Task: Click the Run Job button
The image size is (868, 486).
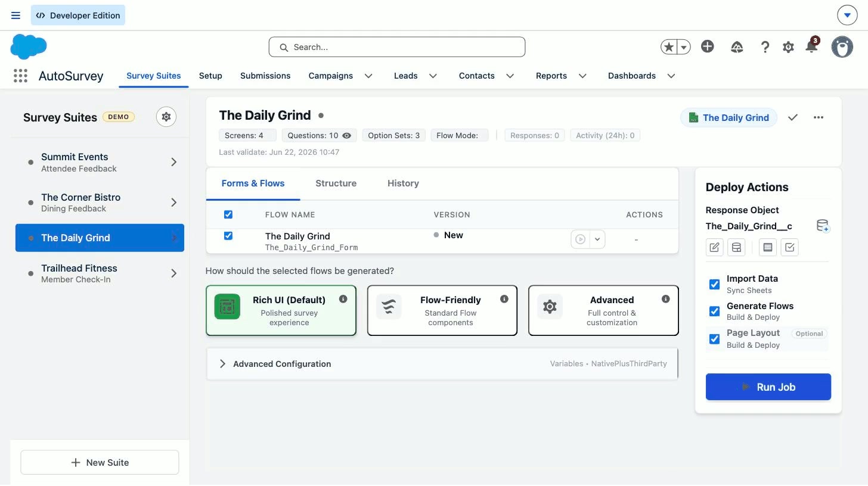Action: tap(768, 387)
